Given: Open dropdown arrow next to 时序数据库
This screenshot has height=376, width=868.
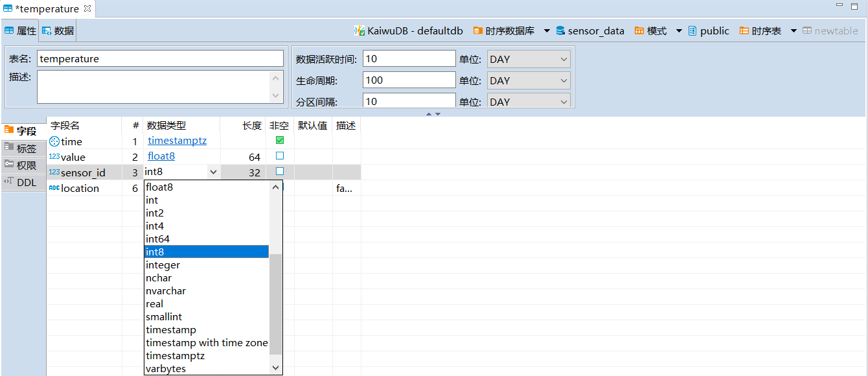Looking at the screenshot, I should [547, 30].
